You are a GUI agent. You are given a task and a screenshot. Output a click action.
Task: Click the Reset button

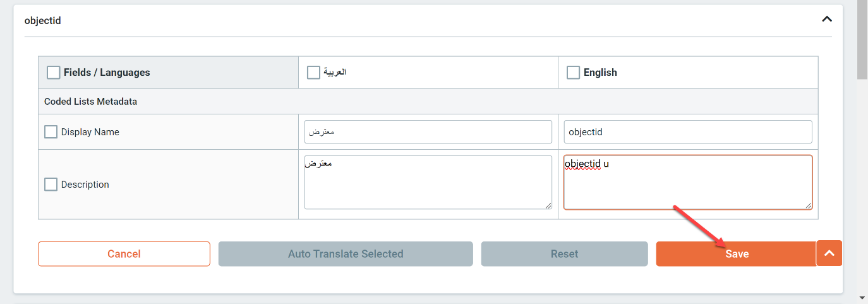[564, 253]
